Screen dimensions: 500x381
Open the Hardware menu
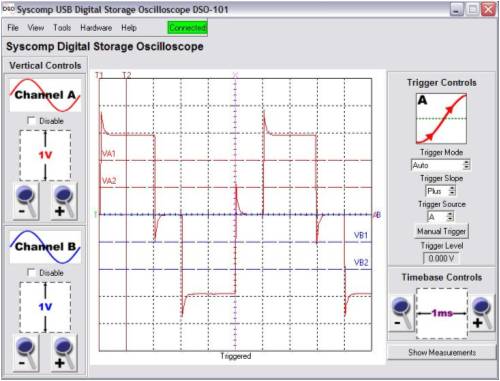click(x=96, y=28)
